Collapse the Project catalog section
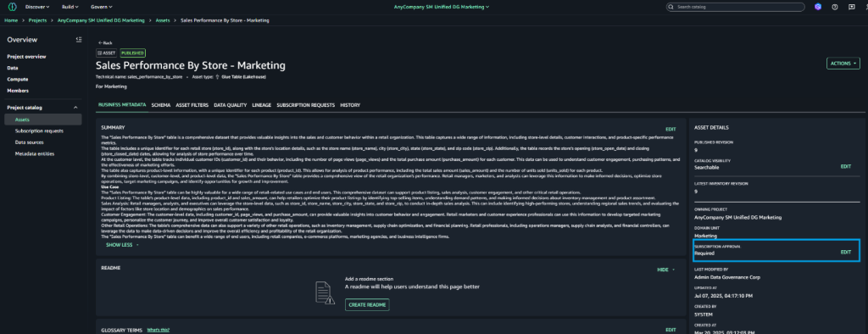868x334 pixels. [x=75, y=108]
